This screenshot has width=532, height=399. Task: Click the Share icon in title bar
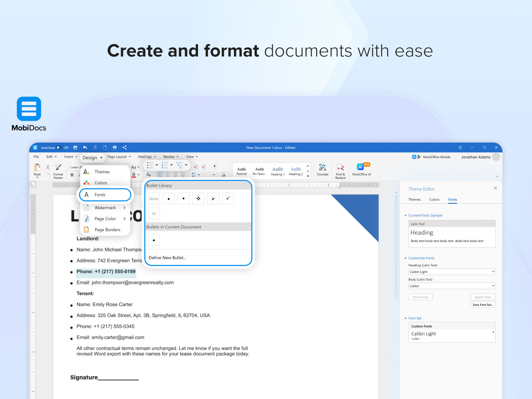point(125,148)
